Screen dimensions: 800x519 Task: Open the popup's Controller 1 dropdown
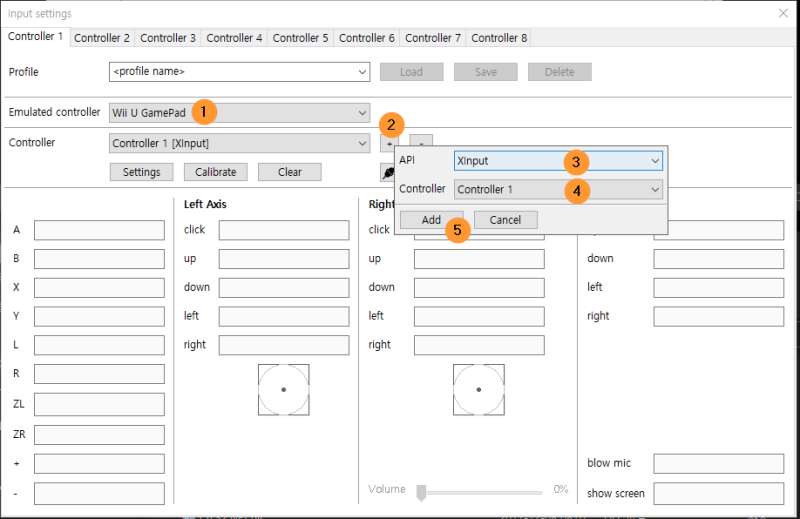click(558, 190)
